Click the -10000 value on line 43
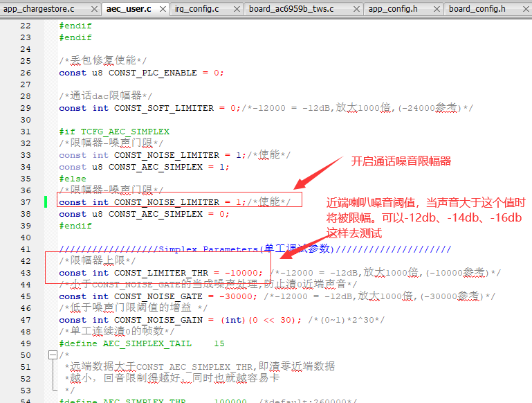The image size is (532, 403). pos(241,273)
